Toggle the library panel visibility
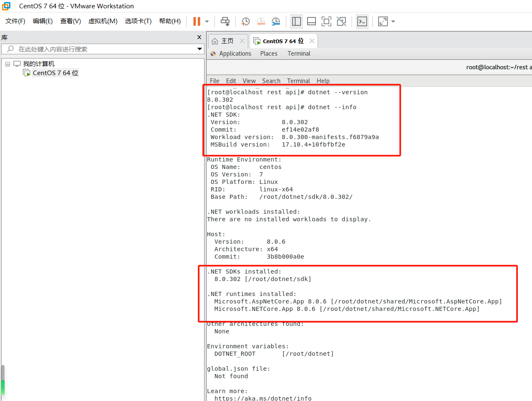 [296, 21]
